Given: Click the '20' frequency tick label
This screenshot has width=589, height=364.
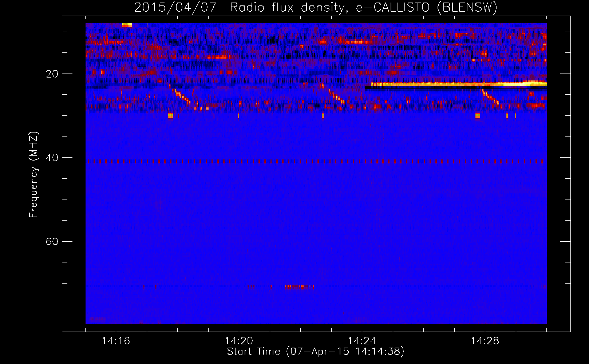Looking at the screenshot, I should pyautogui.click(x=52, y=74).
